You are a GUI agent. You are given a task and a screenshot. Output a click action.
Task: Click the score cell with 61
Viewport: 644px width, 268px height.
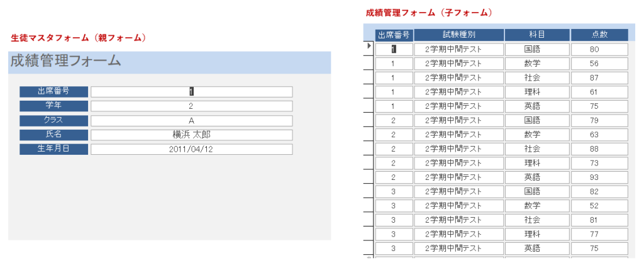coord(599,92)
